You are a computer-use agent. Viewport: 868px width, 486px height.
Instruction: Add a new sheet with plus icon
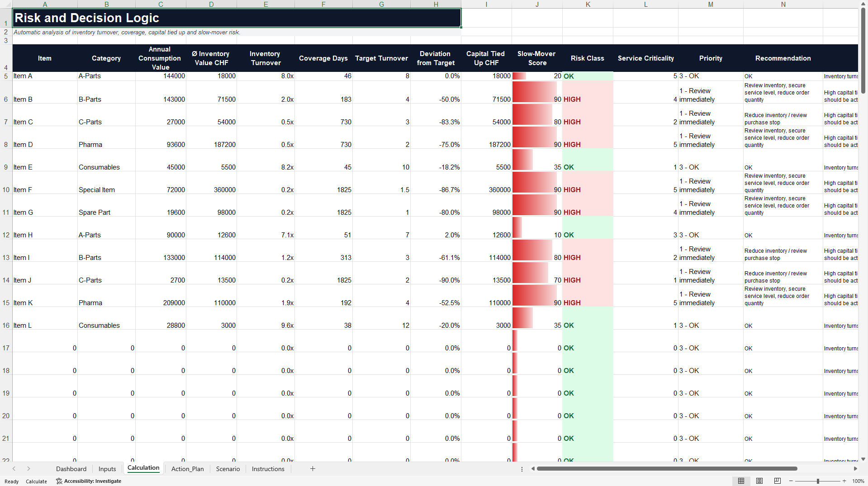pos(313,469)
